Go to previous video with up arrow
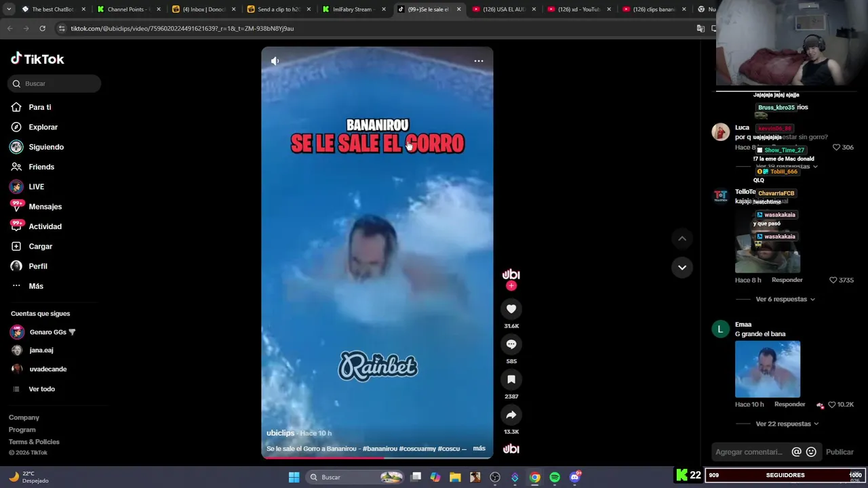Screen dimensions: 868x488 pyautogui.click(x=682, y=239)
